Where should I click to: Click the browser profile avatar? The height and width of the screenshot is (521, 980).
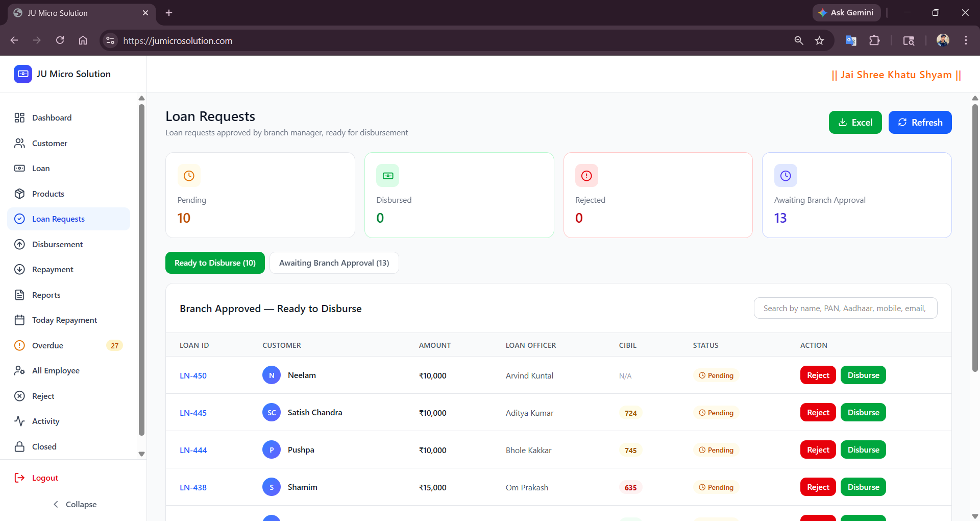click(x=943, y=40)
